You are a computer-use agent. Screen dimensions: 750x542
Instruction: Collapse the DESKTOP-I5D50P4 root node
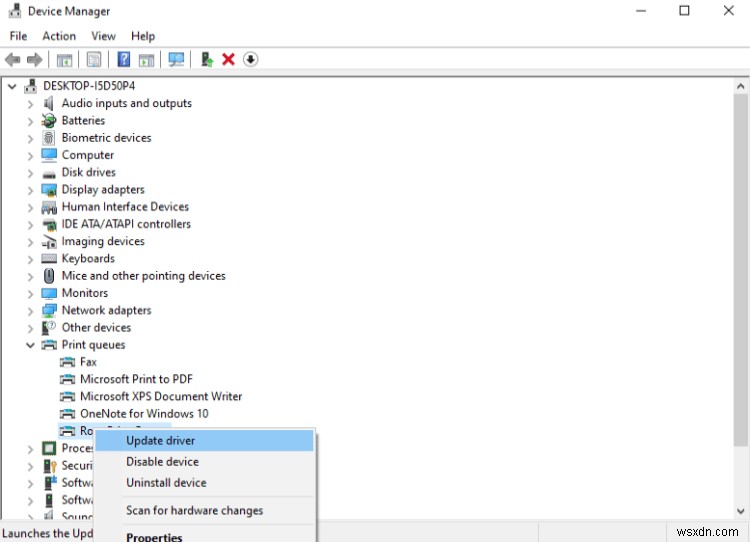(x=12, y=87)
